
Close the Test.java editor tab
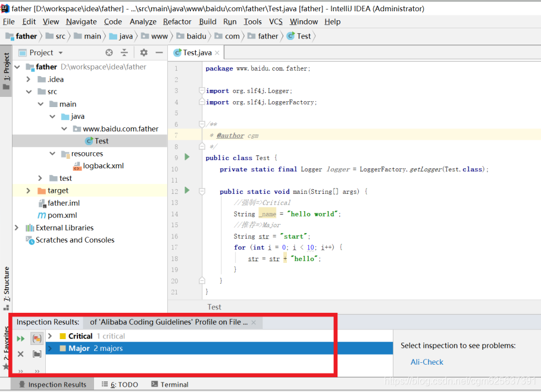(x=217, y=53)
